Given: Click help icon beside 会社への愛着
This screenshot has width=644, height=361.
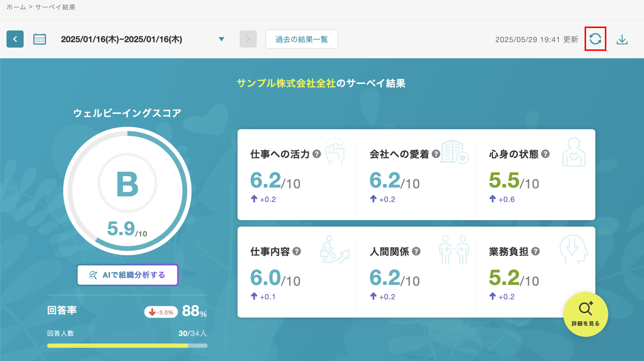Looking at the screenshot, I should [436, 154].
